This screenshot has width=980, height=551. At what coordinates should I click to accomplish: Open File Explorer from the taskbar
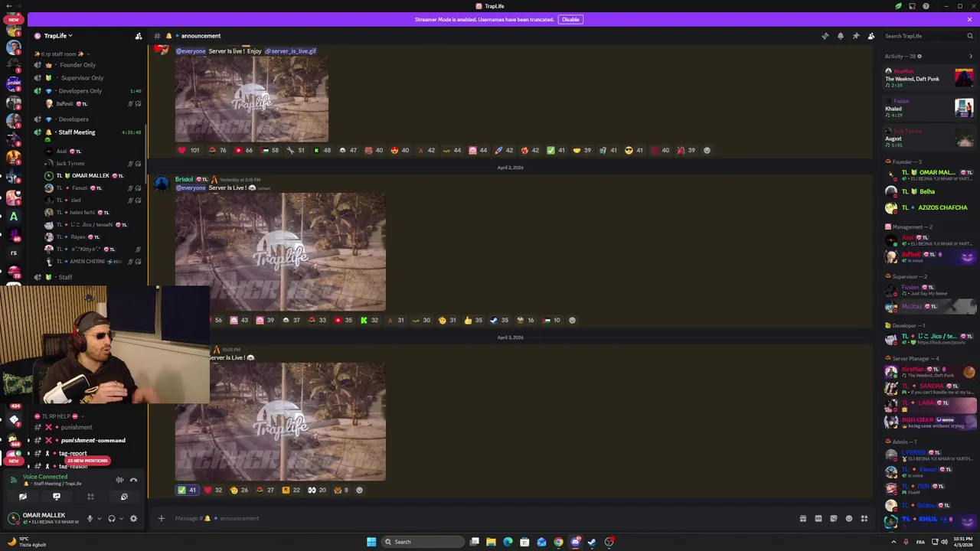[491, 542]
